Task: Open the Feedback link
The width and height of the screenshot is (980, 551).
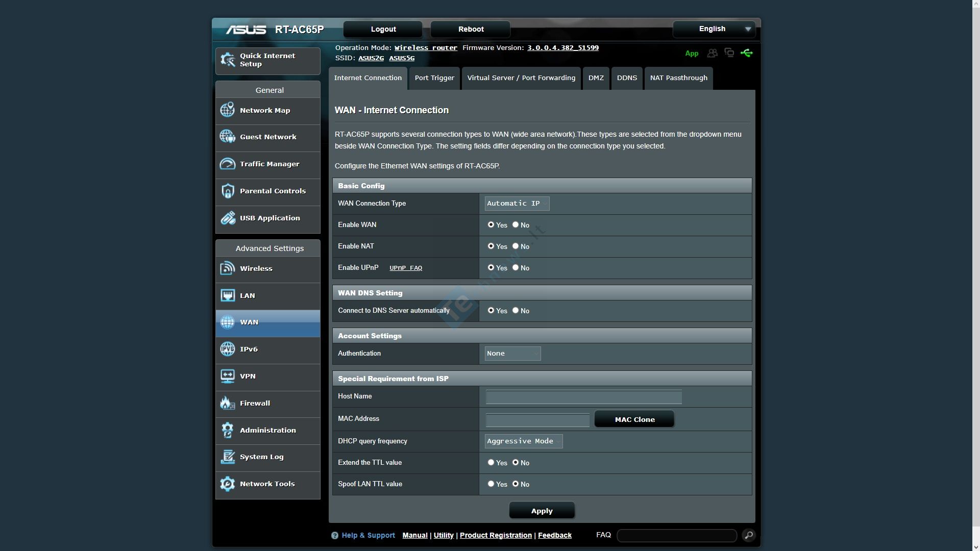Action: [555, 535]
